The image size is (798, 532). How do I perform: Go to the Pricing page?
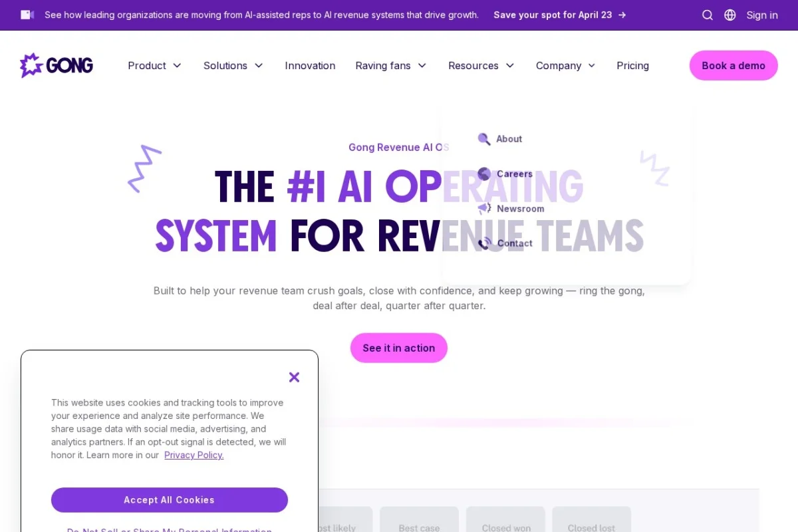pos(632,65)
